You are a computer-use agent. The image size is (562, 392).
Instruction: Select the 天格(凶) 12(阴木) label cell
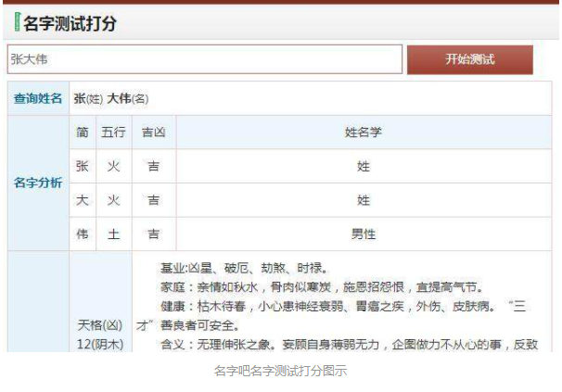click(x=99, y=334)
